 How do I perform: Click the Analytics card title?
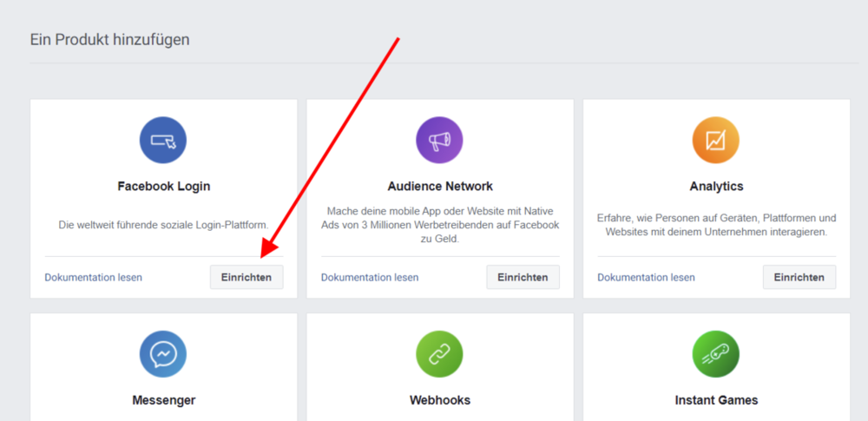point(716,186)
